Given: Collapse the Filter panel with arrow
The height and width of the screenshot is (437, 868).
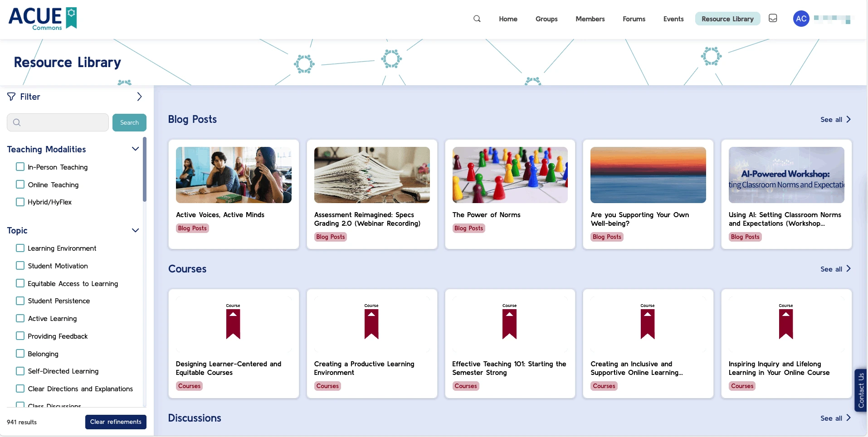Looking at the screenshot, I should 139,97.
